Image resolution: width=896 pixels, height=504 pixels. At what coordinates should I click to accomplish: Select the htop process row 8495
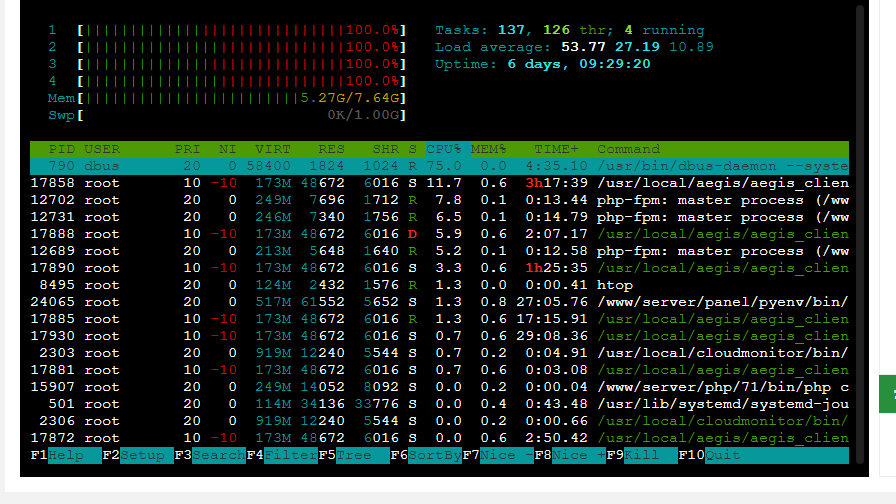click(439, 285)
